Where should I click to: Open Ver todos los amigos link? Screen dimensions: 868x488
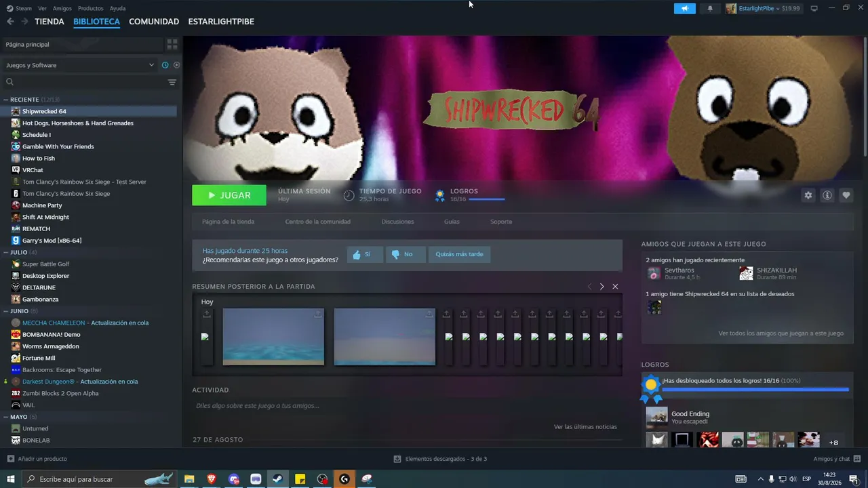pos(781,333)
